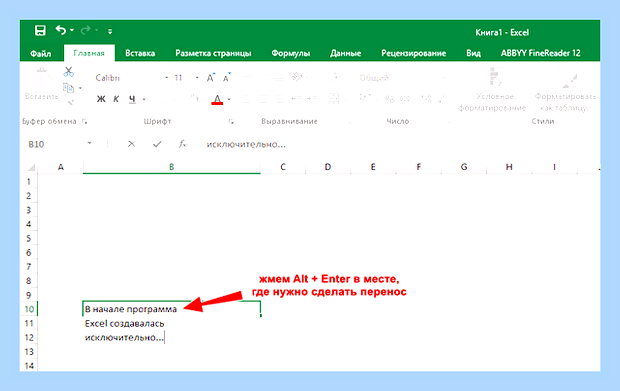This screenshot has width=620, height=391.
Task: Open the Calibri font name dropdown
Action: [x=166, y=78]
